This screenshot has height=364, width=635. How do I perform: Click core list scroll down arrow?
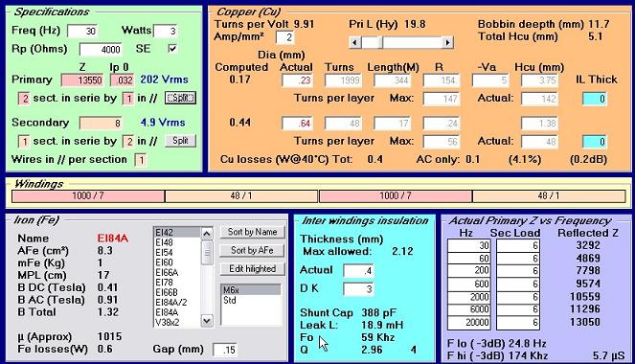click(x=207, y=321)
